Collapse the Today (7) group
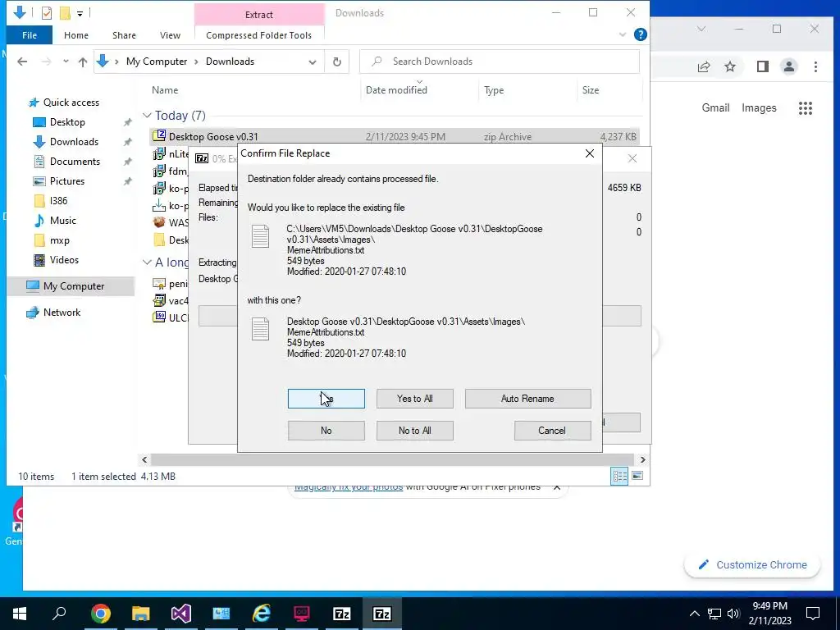Screen dimensions: 840x630 point(147,116)
